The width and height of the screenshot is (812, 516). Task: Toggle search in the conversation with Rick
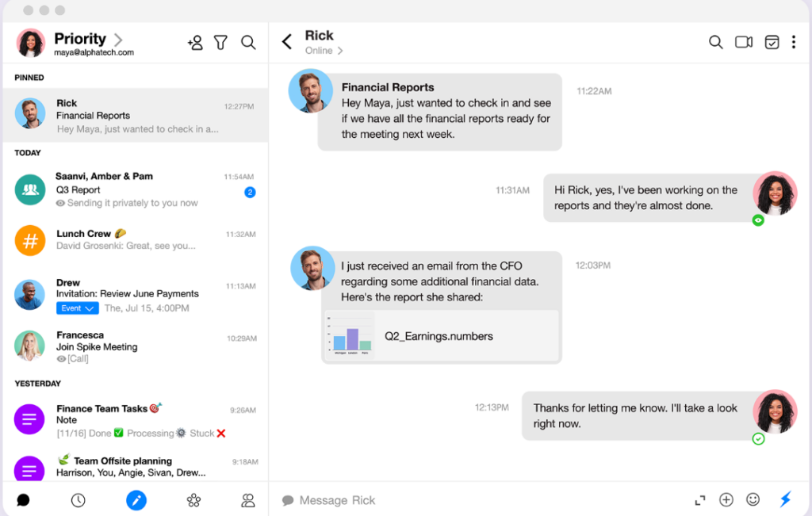point(715,42)
